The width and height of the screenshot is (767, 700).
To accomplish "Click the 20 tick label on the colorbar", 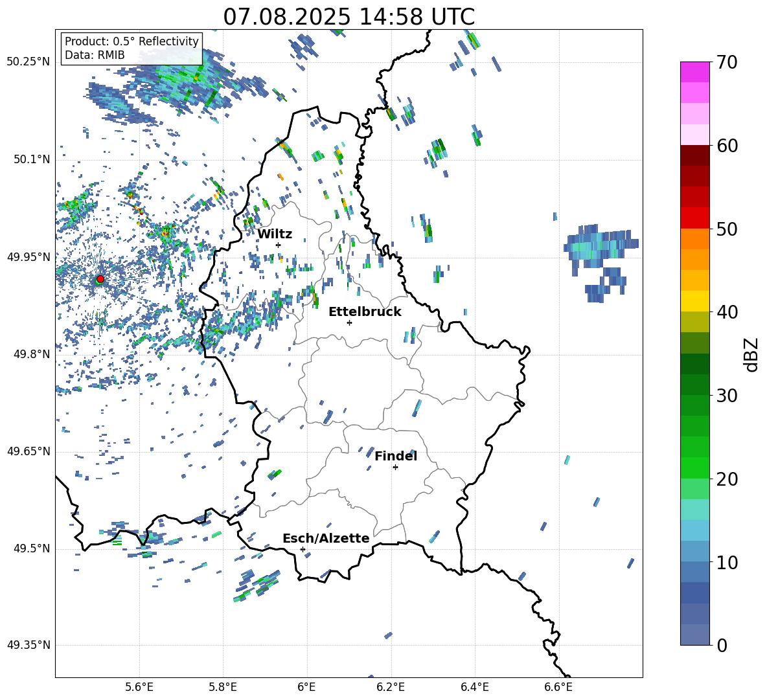I will 726,479.
